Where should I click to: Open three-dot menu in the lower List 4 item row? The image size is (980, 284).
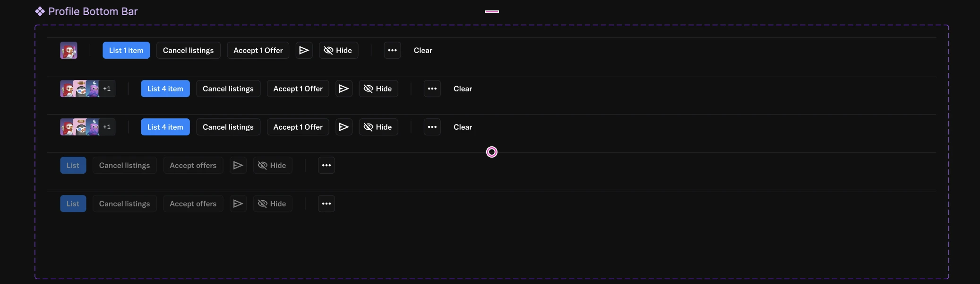click(432, 127)
